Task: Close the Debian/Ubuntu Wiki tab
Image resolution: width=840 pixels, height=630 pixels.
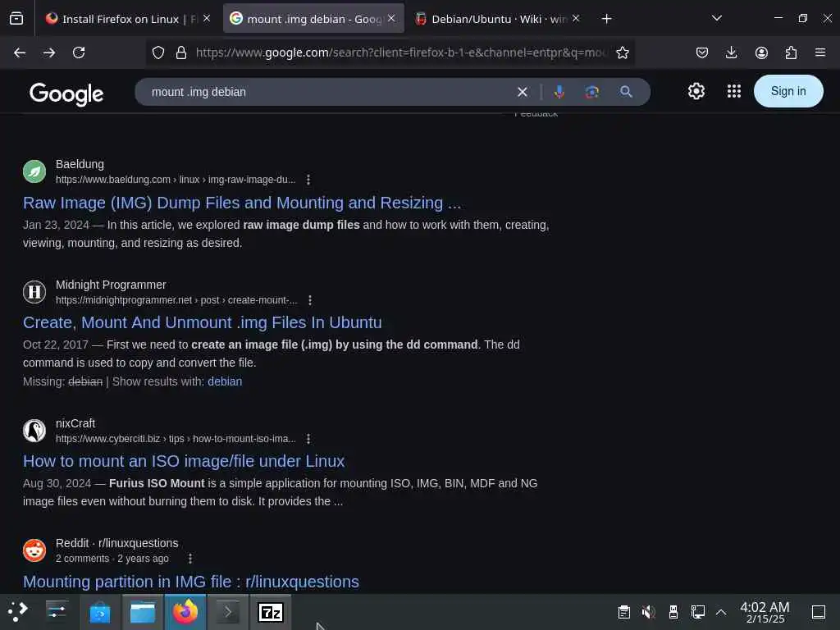Action: click(576, 18)
